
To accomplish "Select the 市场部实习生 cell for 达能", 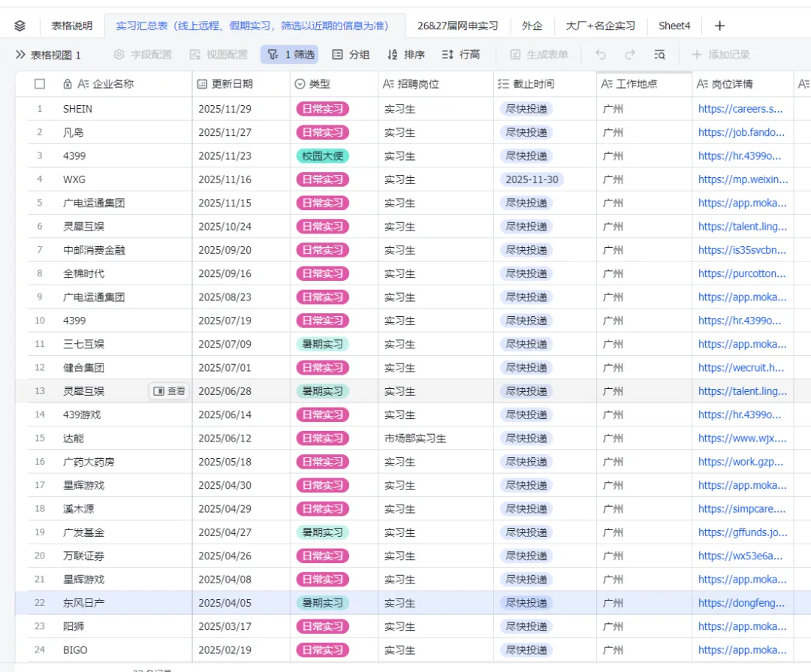I will point(436,438).
